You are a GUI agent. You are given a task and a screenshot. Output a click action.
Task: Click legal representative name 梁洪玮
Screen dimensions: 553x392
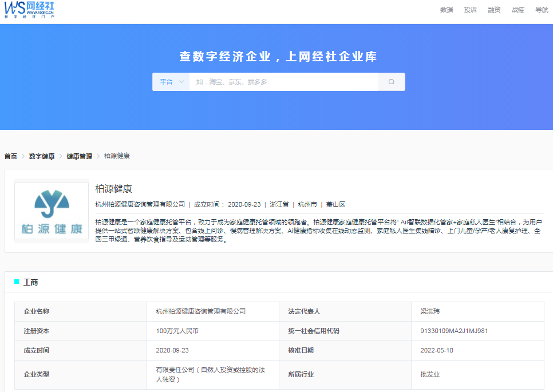click(x=430, y=311)
